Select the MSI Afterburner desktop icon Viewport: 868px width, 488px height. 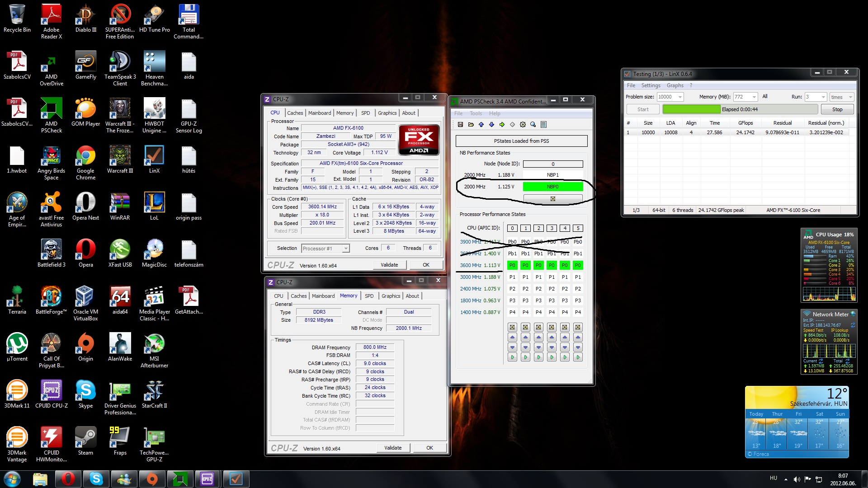click(154, 350)
